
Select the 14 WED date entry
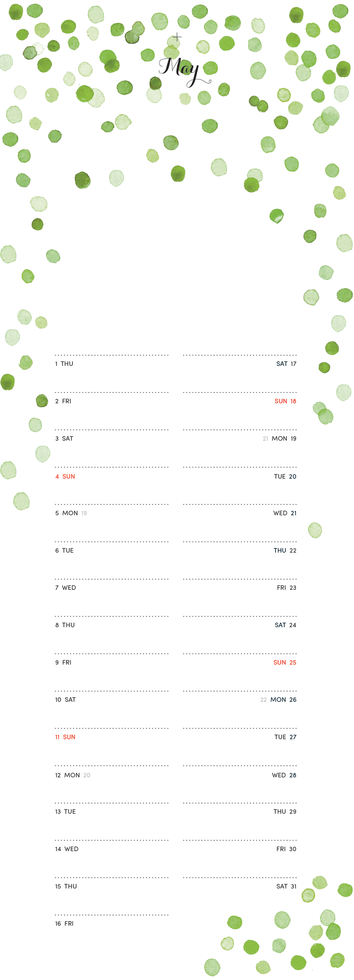click(x=67, y=849)
